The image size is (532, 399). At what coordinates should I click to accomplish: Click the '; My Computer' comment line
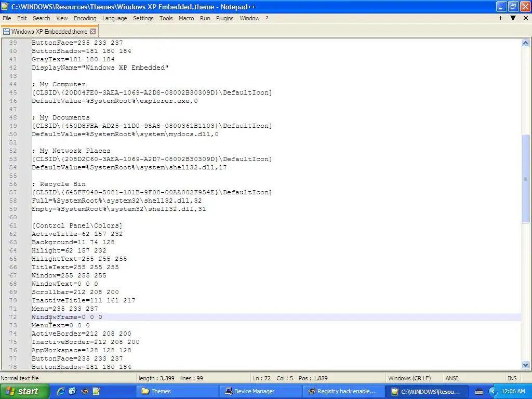[59, 84]
